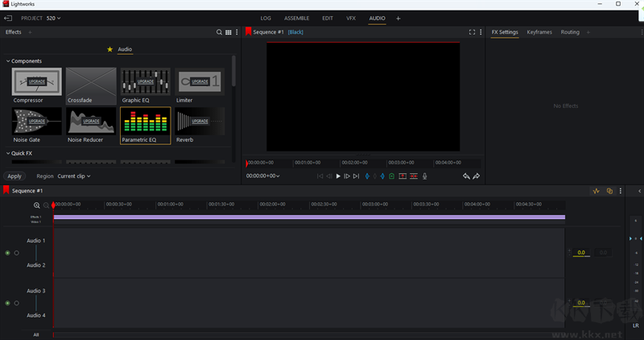This screenshot has height=340, width=644.
Task: Open the Keyframes tab
Action: [539, 32]
